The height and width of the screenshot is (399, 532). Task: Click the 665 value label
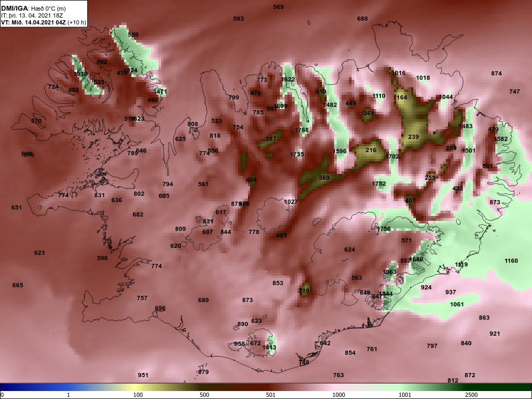18,285
